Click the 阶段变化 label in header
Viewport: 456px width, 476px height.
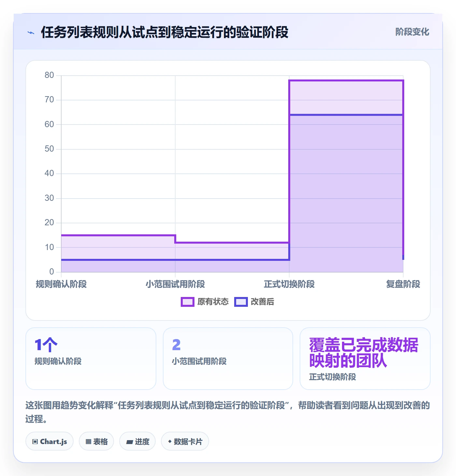click(x=412, y=32)
